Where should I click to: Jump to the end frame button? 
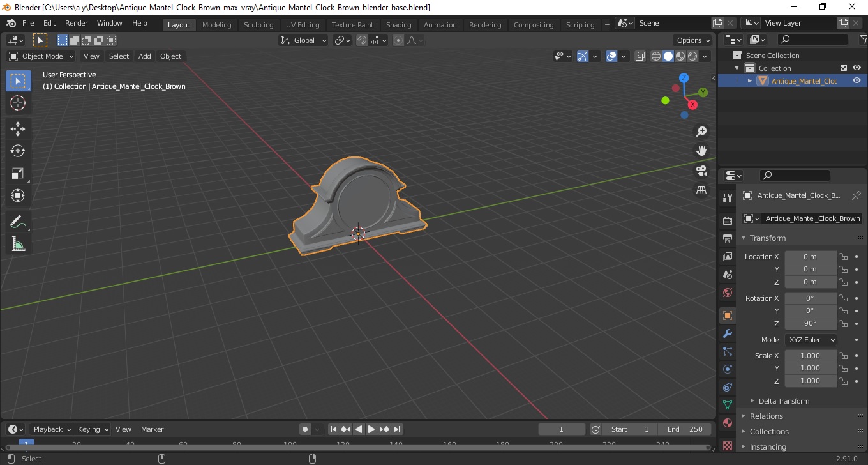tap(397, 429)
